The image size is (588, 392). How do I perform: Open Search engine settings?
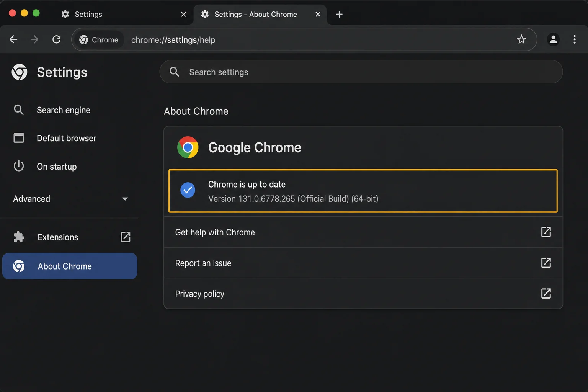click(x=69, y=110)
